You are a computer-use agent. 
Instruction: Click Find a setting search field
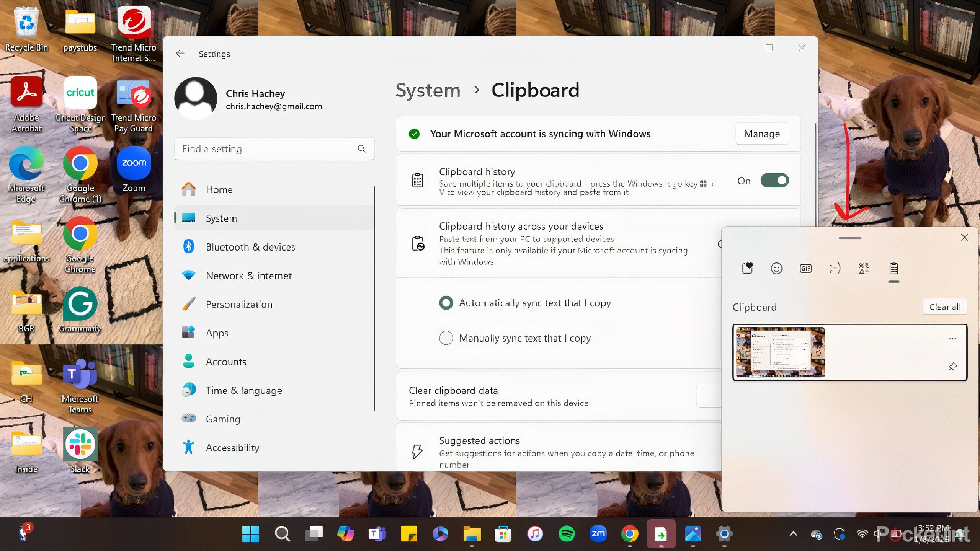(273, 149)
